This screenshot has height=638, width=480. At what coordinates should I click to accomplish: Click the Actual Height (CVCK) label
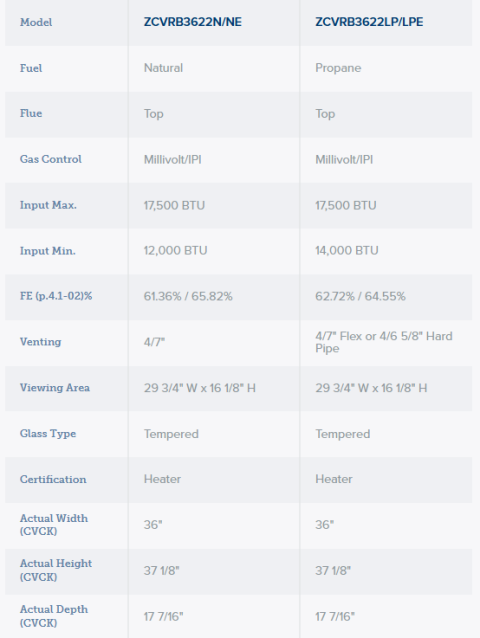56,570
